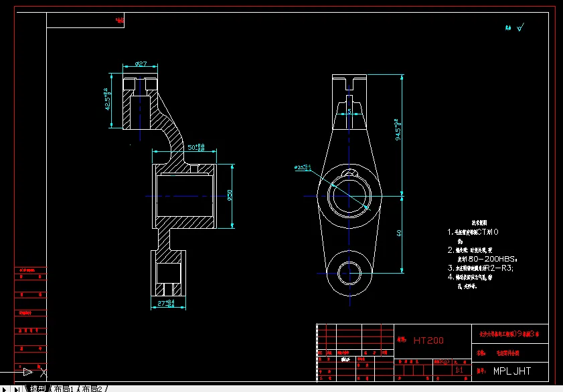
Task: Select the surface roughness checkmark symbol
Action: pyautogui.click(x=521, y=27)
